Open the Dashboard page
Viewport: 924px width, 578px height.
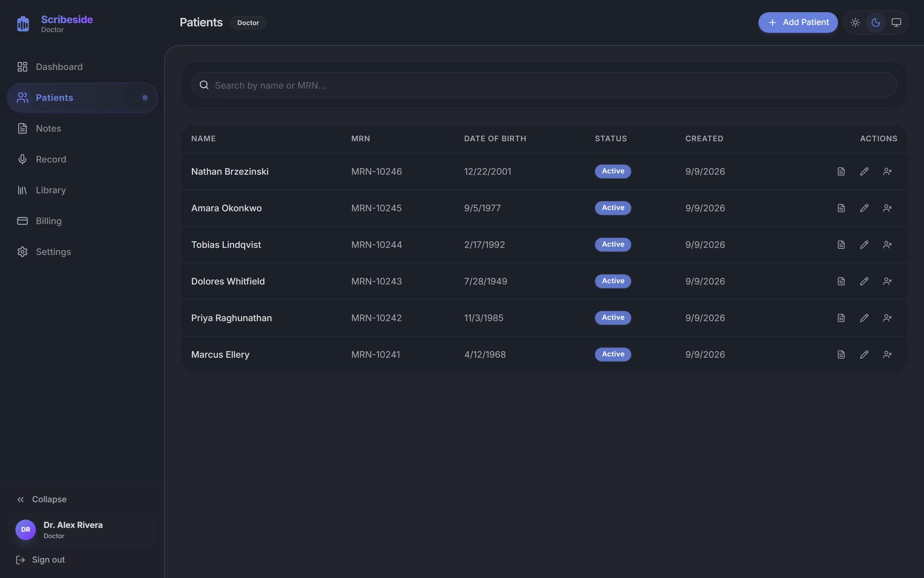82,67
